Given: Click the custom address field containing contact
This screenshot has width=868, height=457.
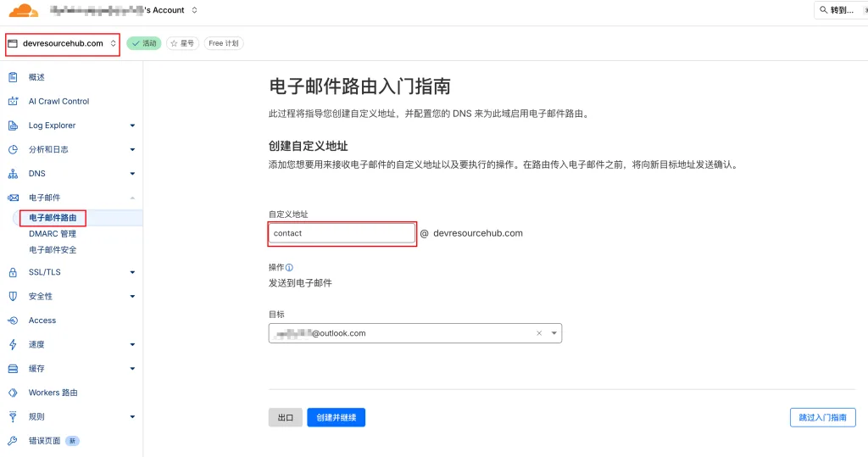Looking at the screenshot, I should tap(342, 233).
